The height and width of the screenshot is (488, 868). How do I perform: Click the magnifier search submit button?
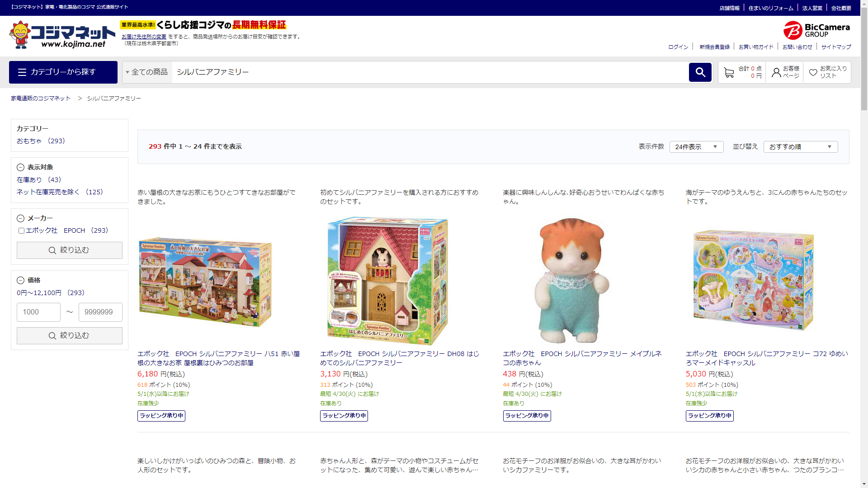(x=700, y=72)
